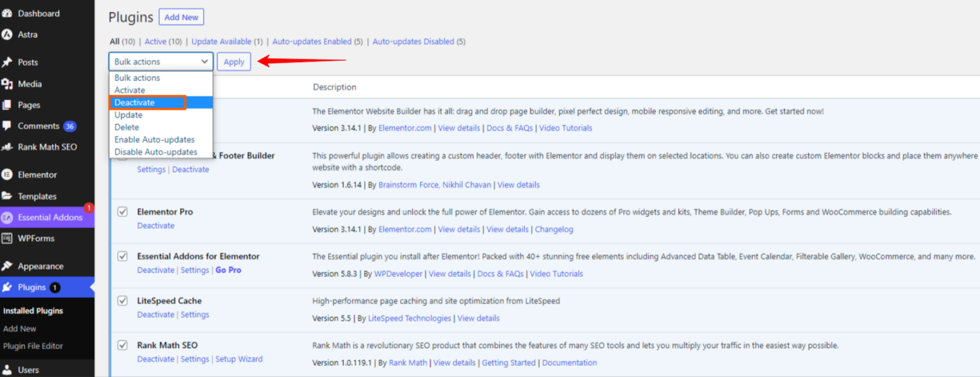This screenshot has height=377, width=980.
Task: Click the Essential Addons notification badge
Action: click(x=89, y=208)
